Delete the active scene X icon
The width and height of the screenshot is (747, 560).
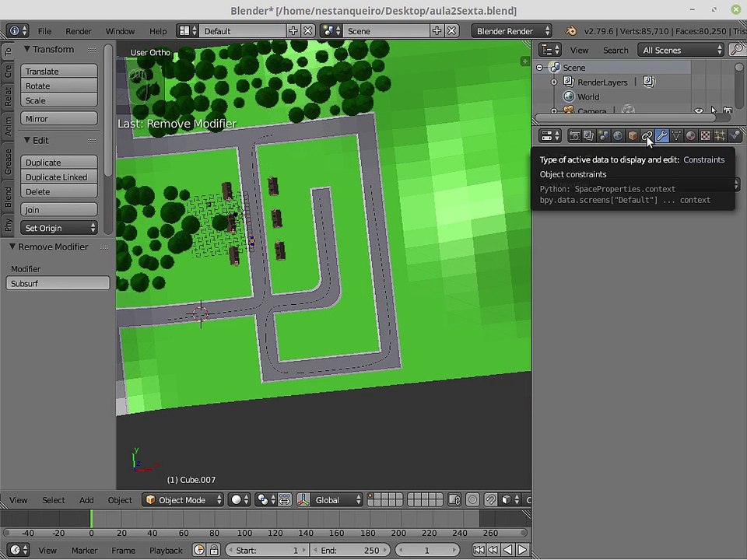[451, 31]
